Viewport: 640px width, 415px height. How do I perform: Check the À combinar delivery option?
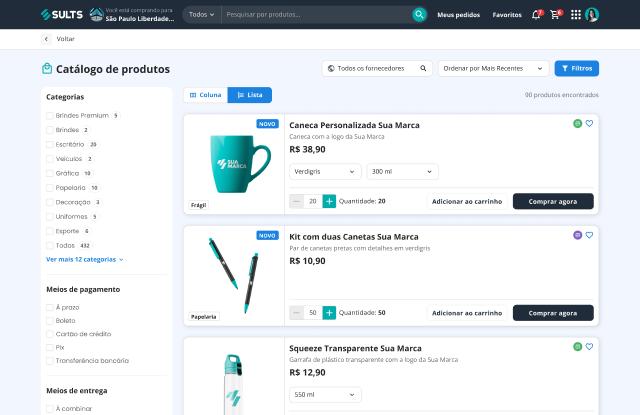[50, 408]
